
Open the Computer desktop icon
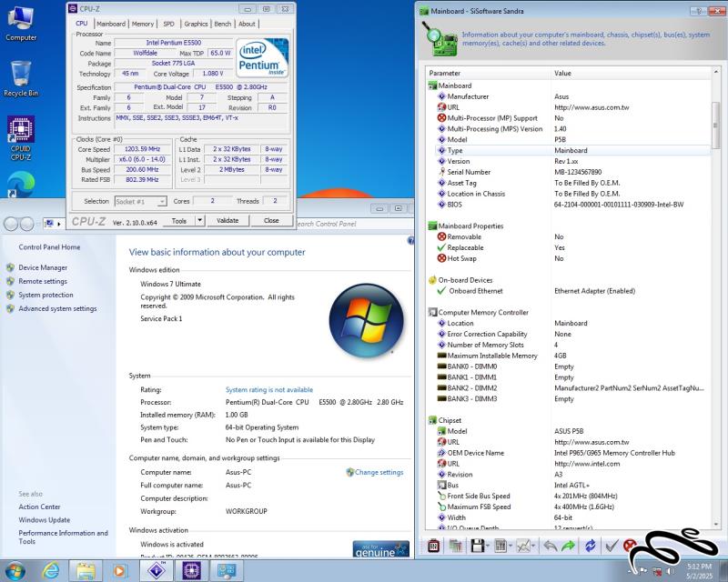21,24
